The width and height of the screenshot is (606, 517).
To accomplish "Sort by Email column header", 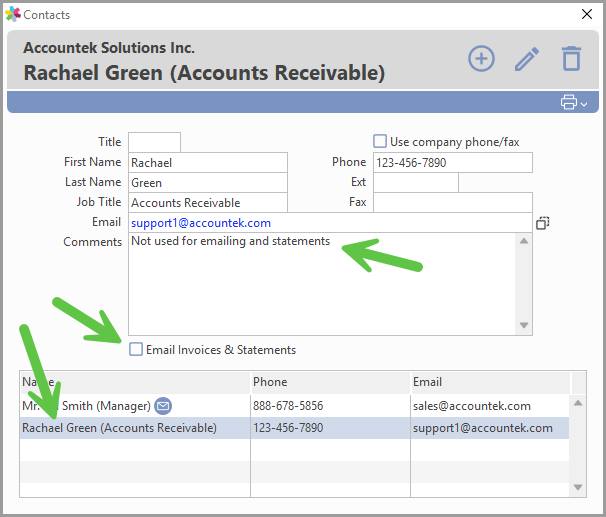I will (x=490, y=382).
